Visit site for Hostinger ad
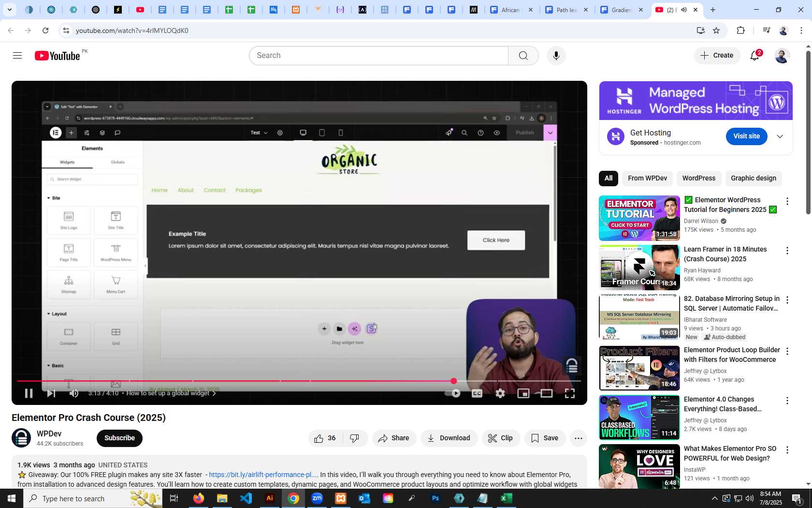This screenshot has height=508, width=812. [746, 136]
